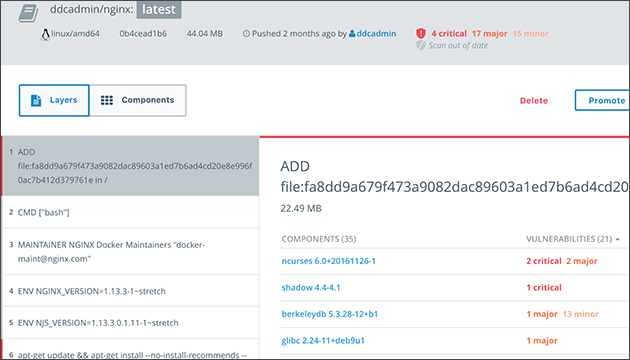Click berkeleydb 13 minor vulnerability count

(581, 314)
